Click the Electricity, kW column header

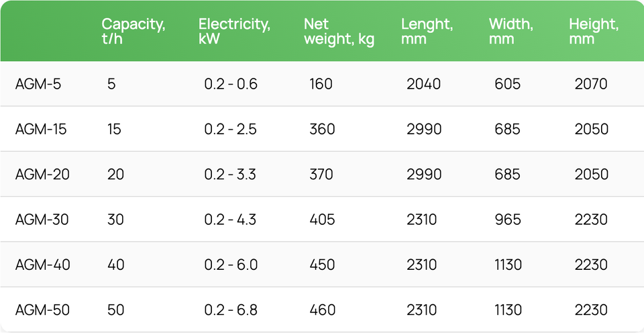(x=234, y=32)
